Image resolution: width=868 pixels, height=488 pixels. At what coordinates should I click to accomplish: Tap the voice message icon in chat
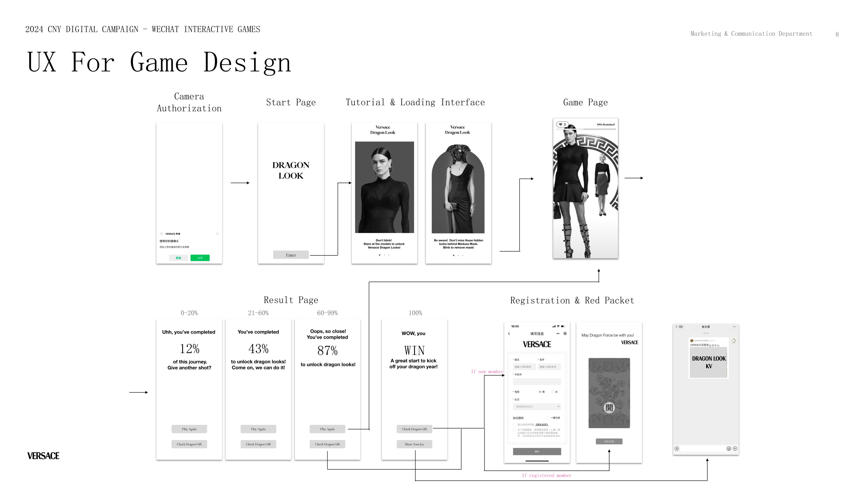click(677, 449)
